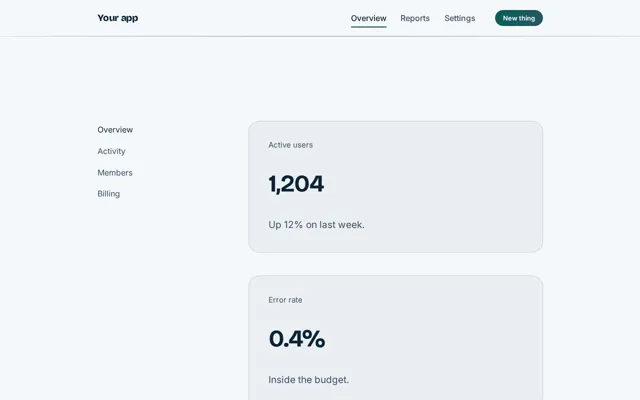Click the Your app brand title
Viewport: 640px width, 400px height.
point(118,18)
